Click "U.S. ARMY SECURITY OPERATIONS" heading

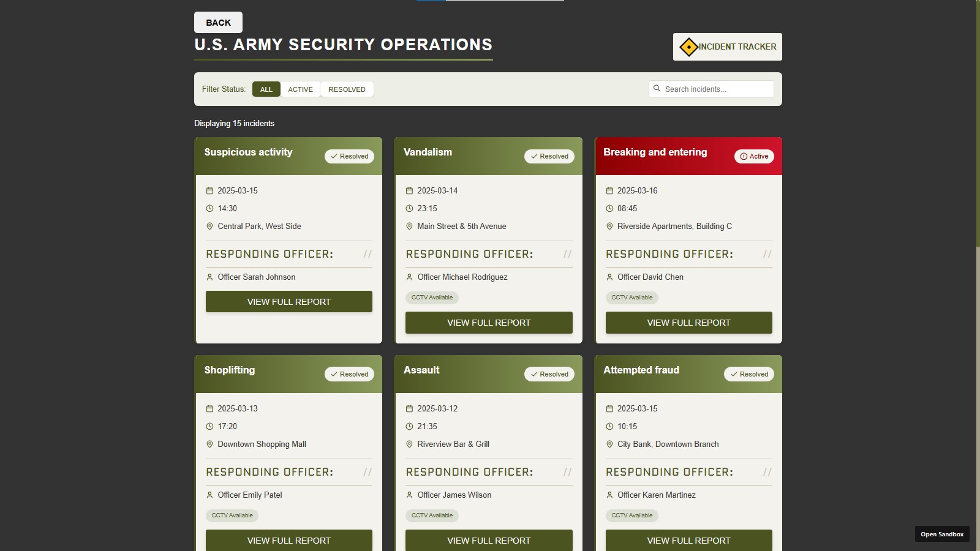[x=343, y=45]
